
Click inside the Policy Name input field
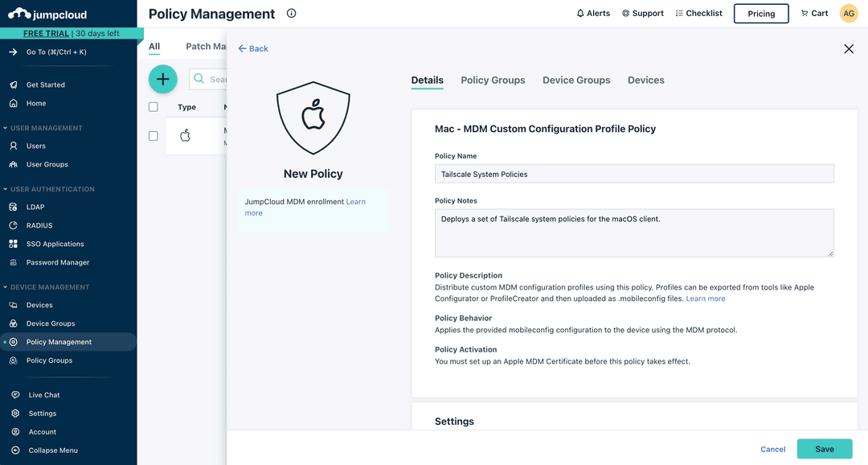[x=634, y=173]
